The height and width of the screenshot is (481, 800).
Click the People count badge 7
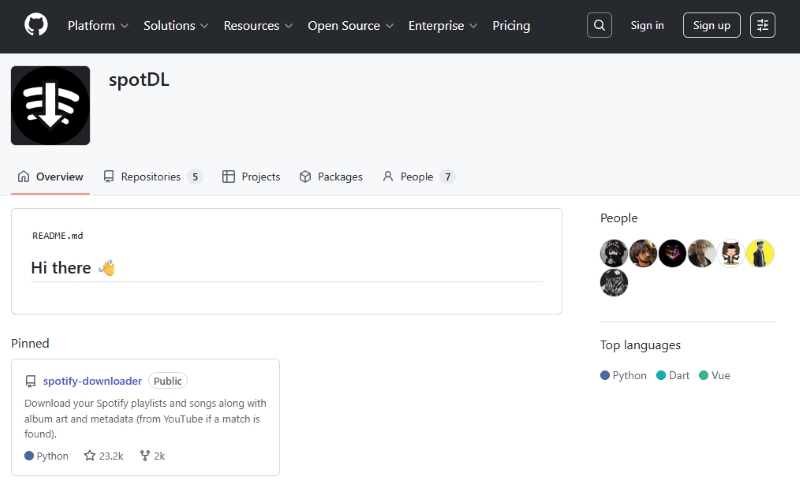point(447,176)
